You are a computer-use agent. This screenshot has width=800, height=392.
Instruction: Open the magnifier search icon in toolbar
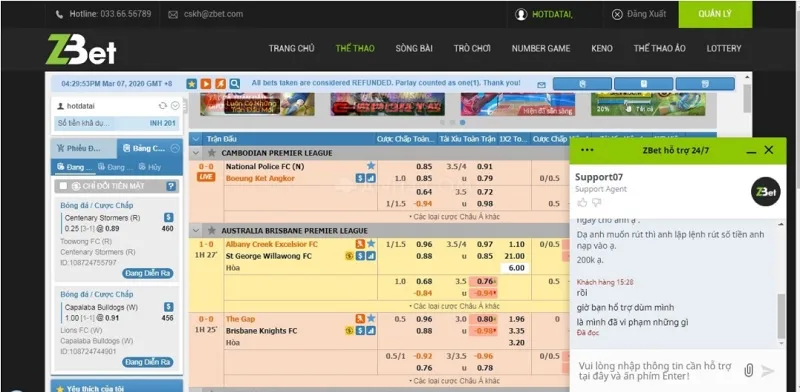[x=234, y=84]
